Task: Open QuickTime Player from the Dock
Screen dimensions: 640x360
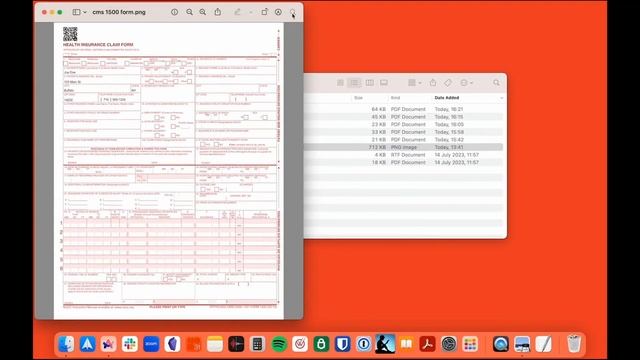Action: pos(500,344)
